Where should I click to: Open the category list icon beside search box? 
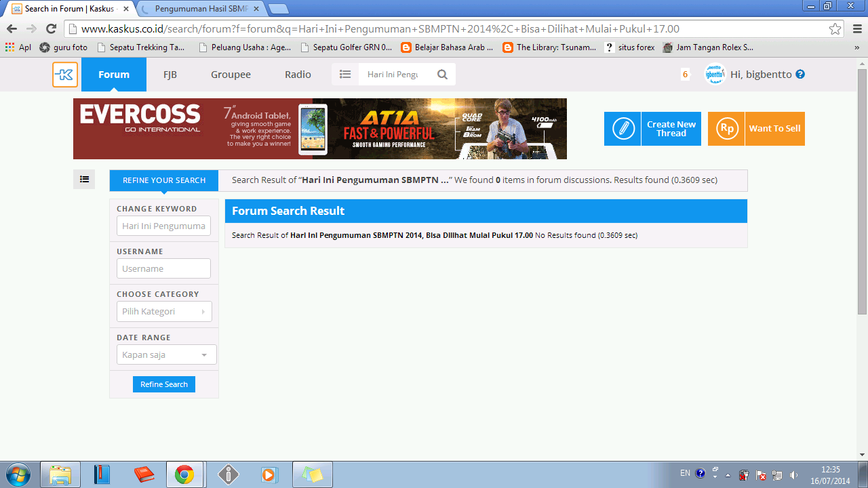point(345,75)
